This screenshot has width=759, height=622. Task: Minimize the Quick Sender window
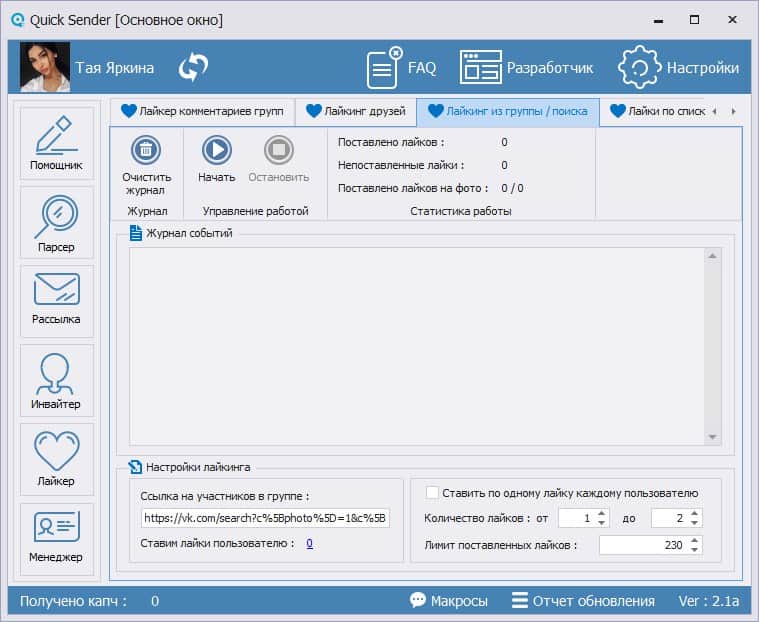[x=658, y=20]
